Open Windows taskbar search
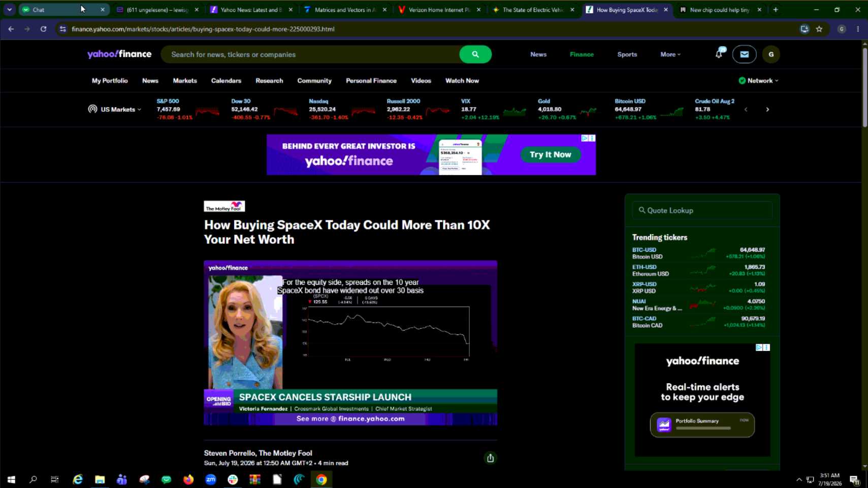 point(33,479)
